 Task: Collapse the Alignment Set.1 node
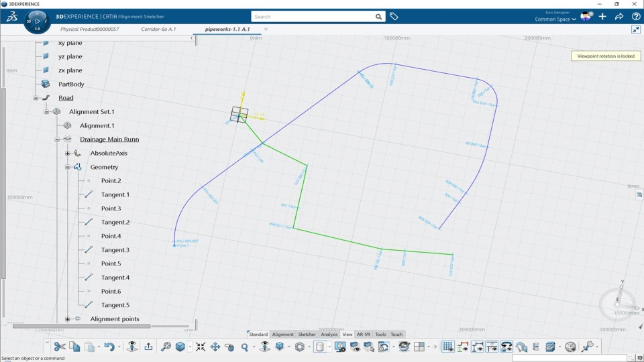pos(46,112)
